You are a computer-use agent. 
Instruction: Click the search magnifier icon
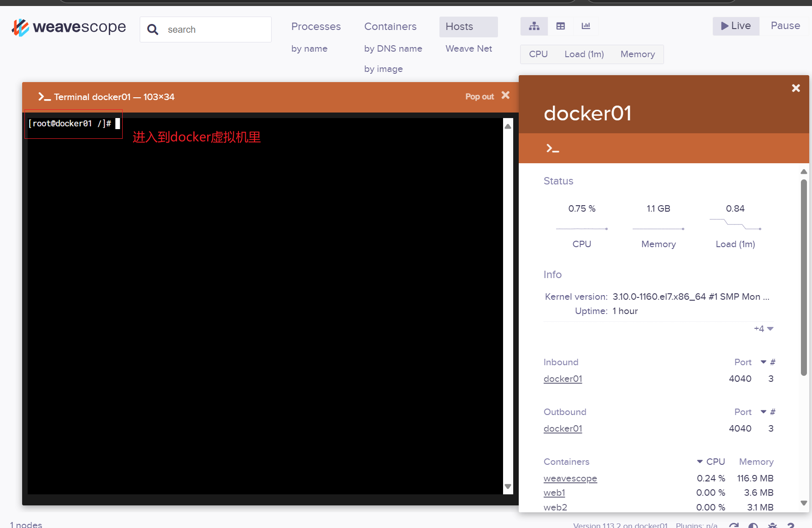click(153, 30)
